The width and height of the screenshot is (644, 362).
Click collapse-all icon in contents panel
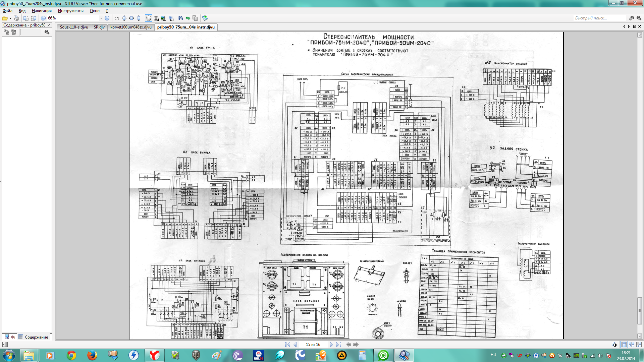(14, 32)
